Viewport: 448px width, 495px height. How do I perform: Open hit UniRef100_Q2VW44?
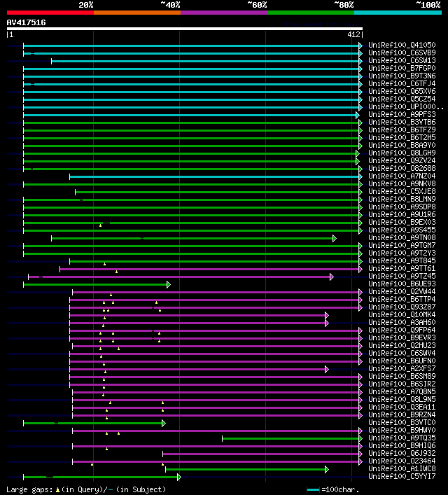[x=402, y=292]
